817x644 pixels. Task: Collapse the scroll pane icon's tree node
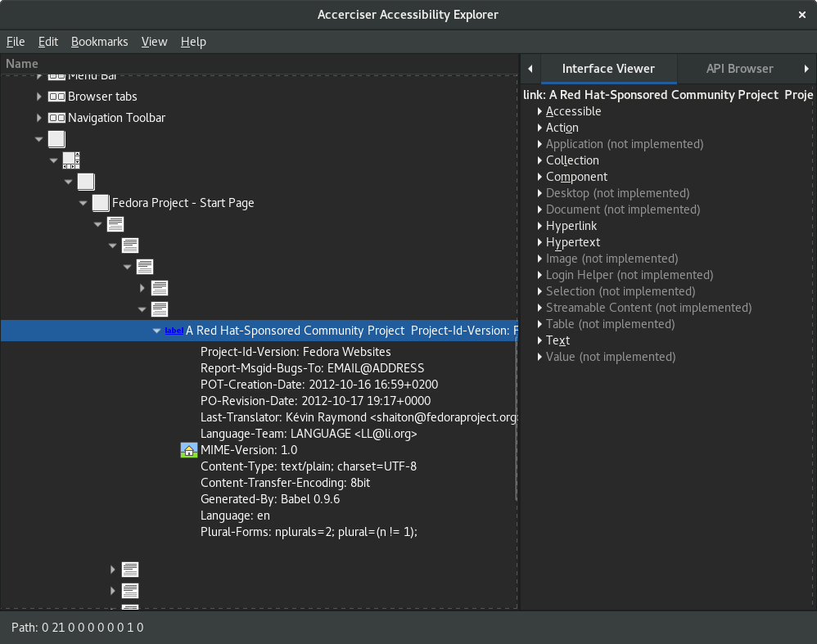[54, 160]
